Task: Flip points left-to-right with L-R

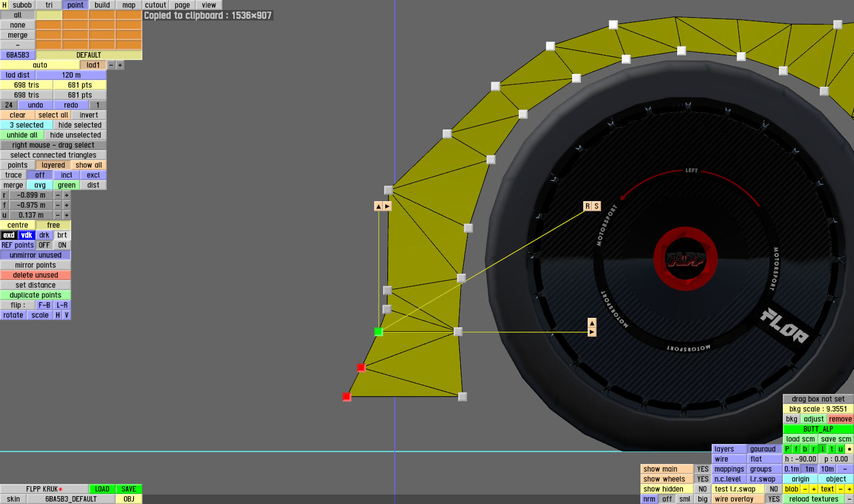Action: (x=62, y=305)
